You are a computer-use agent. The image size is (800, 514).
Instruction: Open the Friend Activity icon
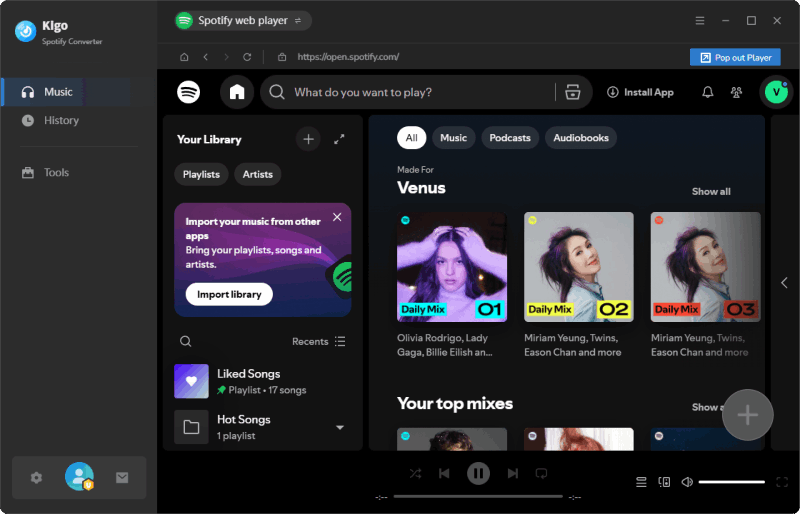pos(736,92)
